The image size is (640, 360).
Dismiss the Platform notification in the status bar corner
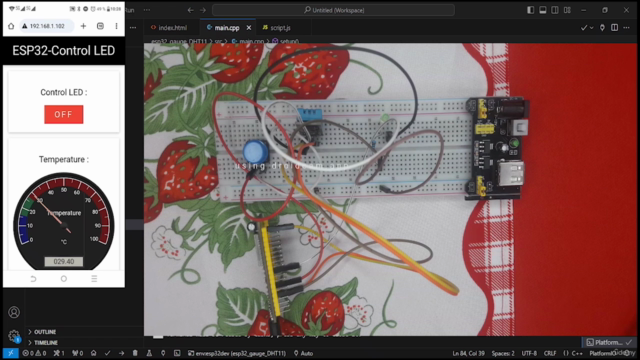(629, 342)
